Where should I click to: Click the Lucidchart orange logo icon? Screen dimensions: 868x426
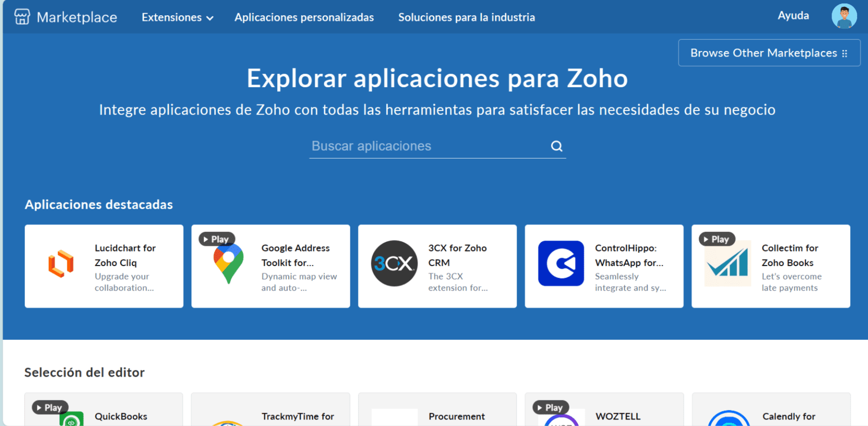tap(61, 264)
